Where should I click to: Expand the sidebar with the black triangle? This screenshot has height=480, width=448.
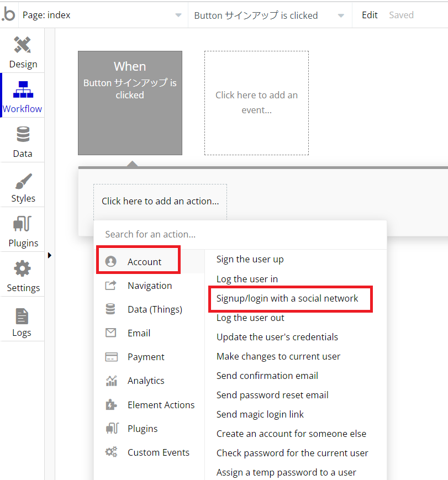point(50,255)
